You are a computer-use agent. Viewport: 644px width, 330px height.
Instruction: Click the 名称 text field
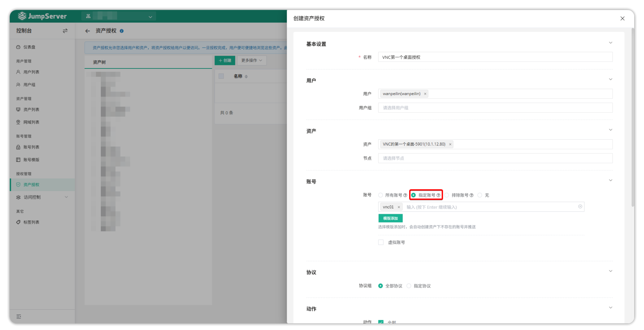pyautogui.click(x=495, y=57)
